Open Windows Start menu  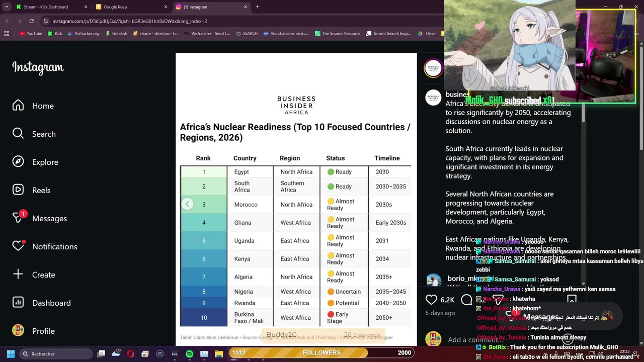[x=11, y=354]
